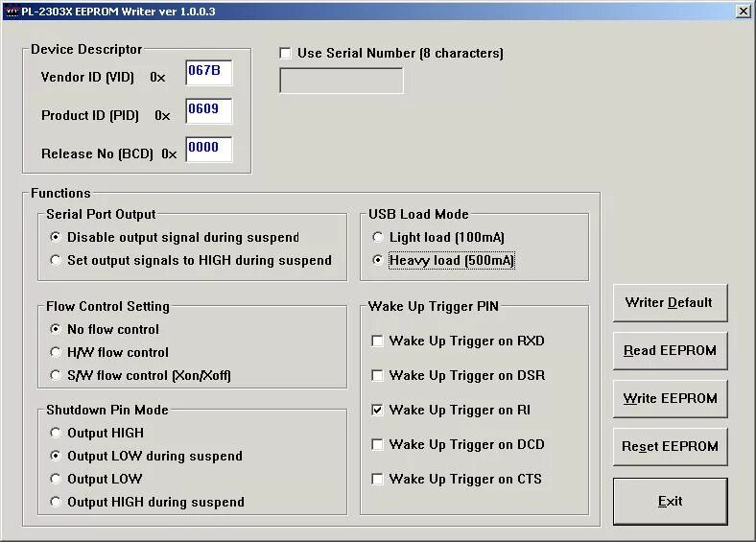
Task: Click the Shutdown Pin Mode group title
Action: (107, 410)
